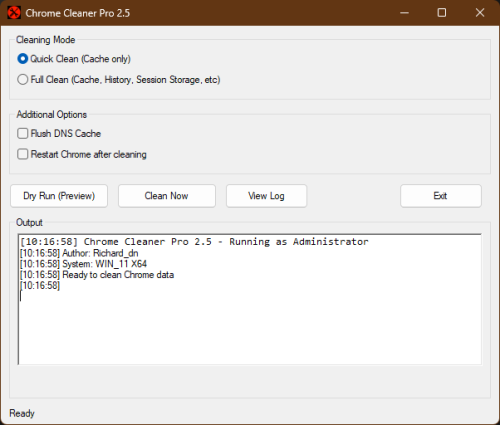
Task: Click the Output group label
Action: [x=29, y=223]
